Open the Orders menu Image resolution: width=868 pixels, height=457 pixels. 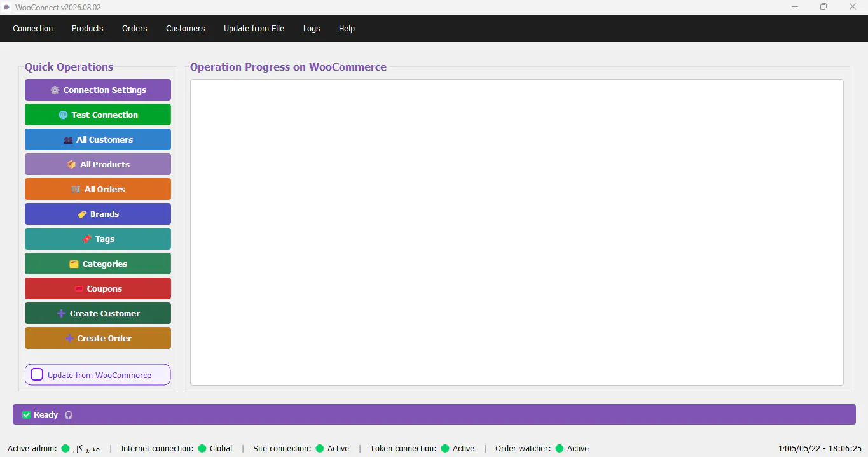[135, 29]
